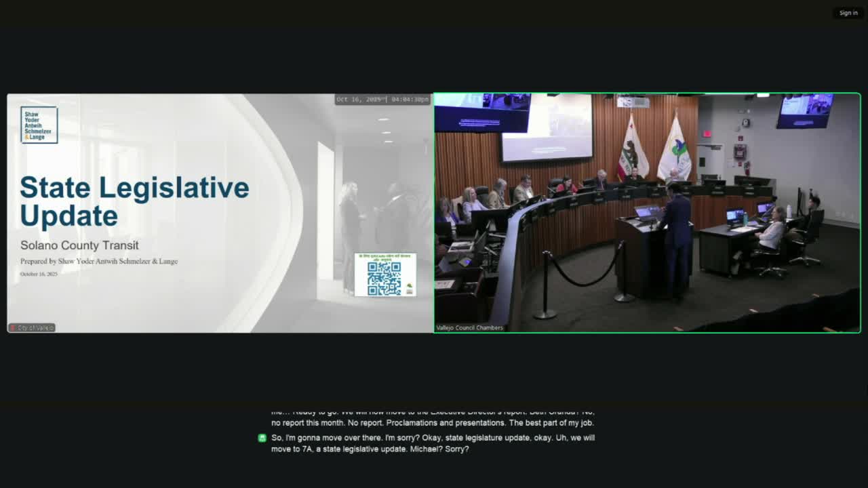Click the Sign in button

pos(848,13)
